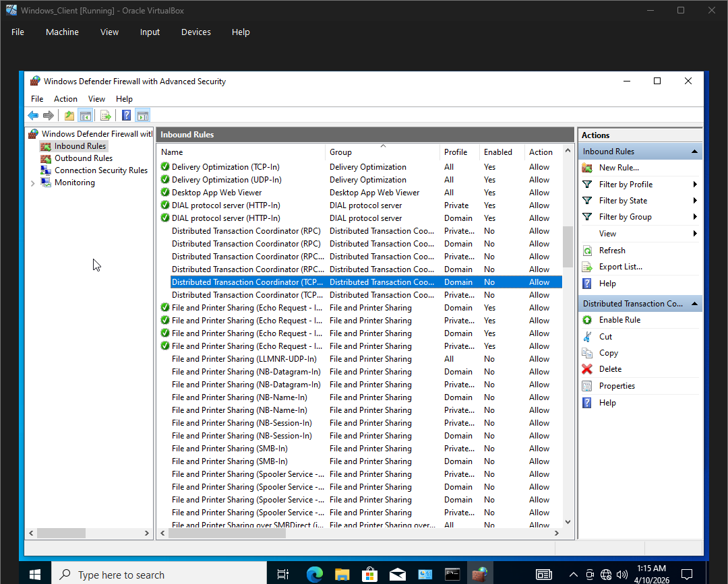Click Properties action link

(x=617, y=386)
